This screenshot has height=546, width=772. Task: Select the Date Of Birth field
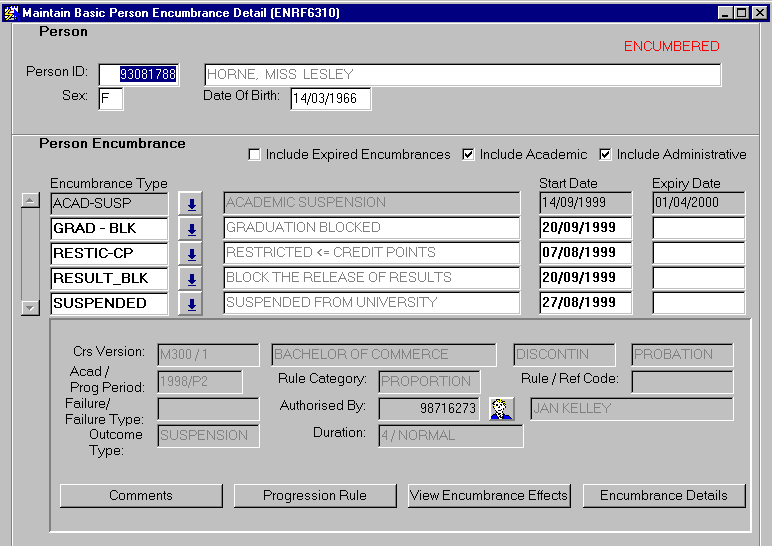pos(330,99)
